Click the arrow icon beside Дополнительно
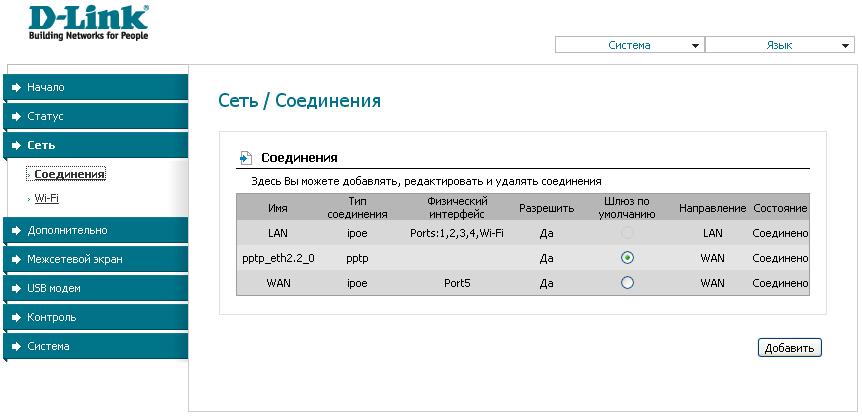Image resolution: width=862 pixels, height=416 pixels. click(16, 230)
